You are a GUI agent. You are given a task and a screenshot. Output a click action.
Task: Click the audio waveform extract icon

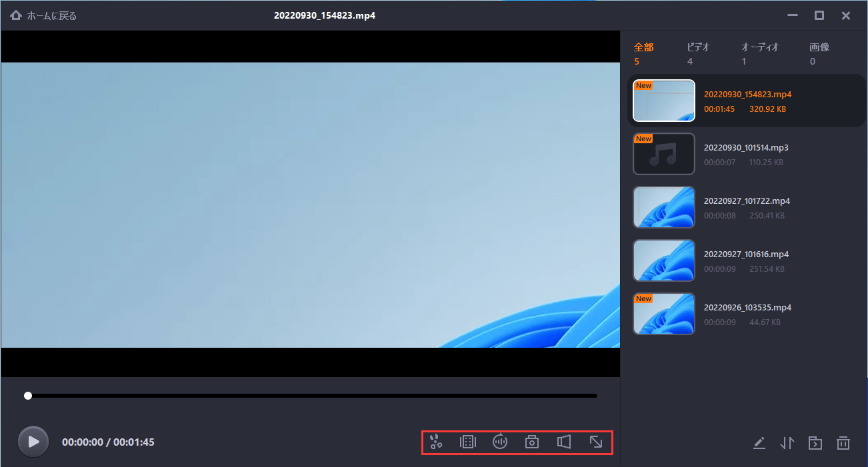coord(500,442)
